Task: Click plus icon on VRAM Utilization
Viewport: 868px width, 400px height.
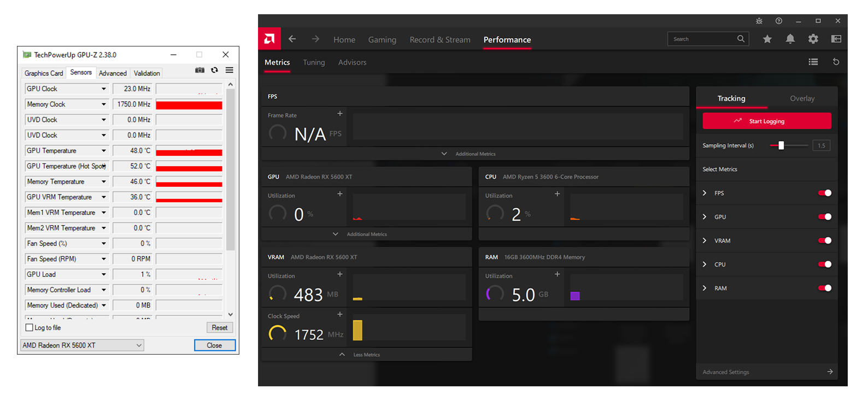Action: point(340,274)
